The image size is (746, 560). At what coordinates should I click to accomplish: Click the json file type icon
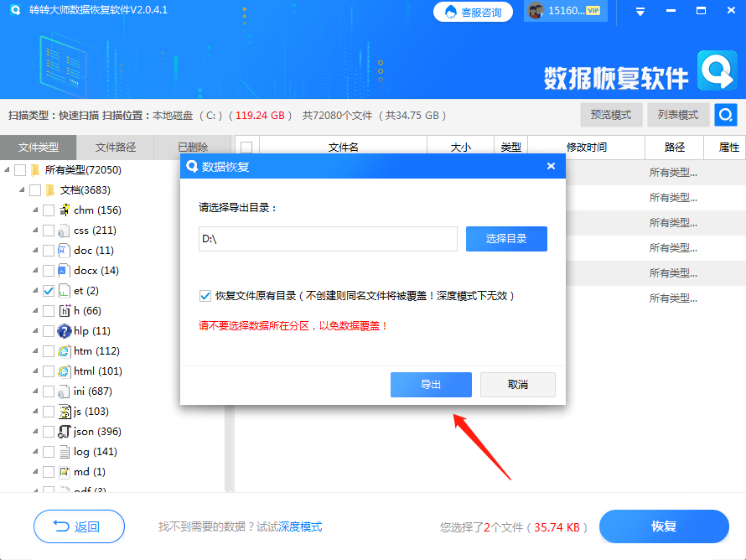tap(65, 432)
